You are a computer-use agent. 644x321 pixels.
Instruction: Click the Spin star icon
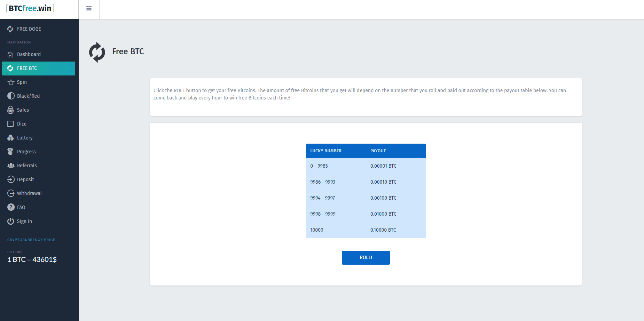[11, 82]
